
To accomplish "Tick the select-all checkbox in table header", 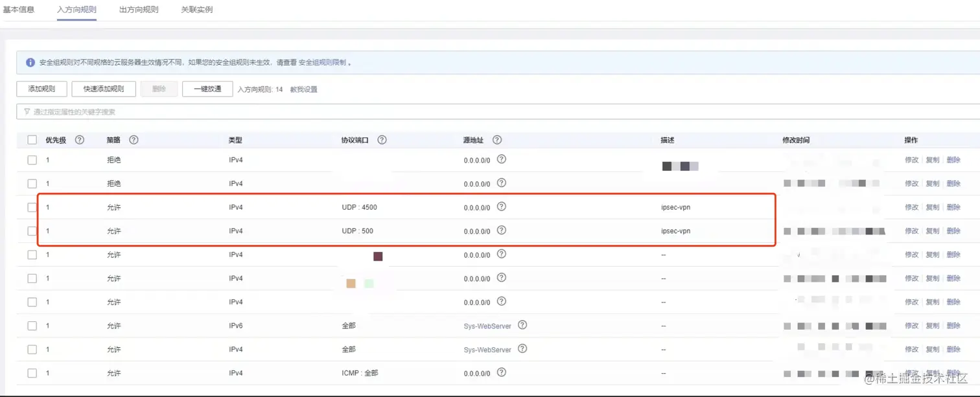I will pos(32,140).
